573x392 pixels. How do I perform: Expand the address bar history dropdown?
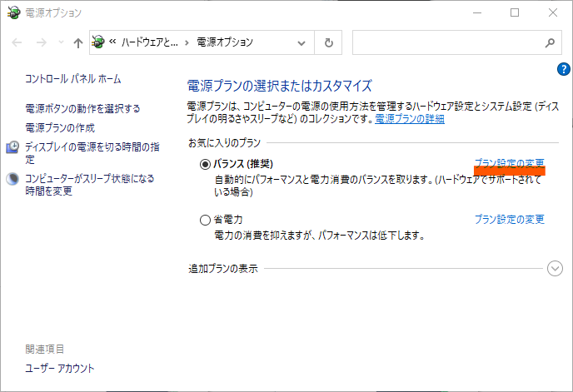point(301,43)
